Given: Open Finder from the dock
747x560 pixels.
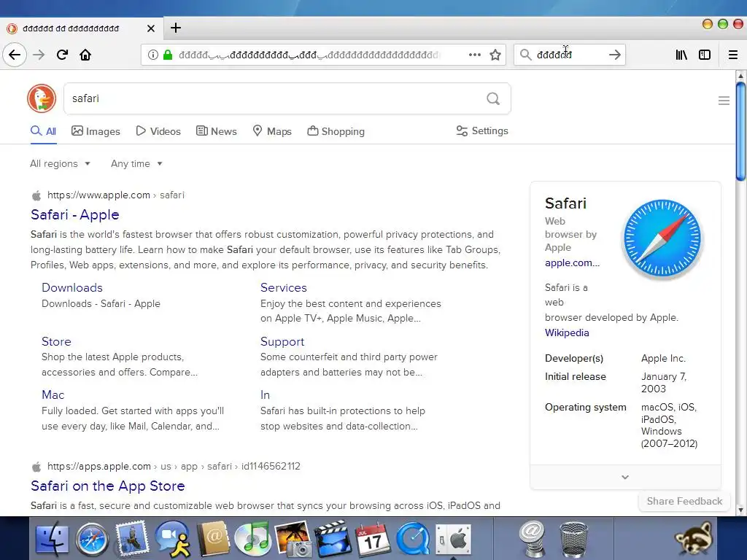Looking at the screenshot, I should (x=52, y=540).
